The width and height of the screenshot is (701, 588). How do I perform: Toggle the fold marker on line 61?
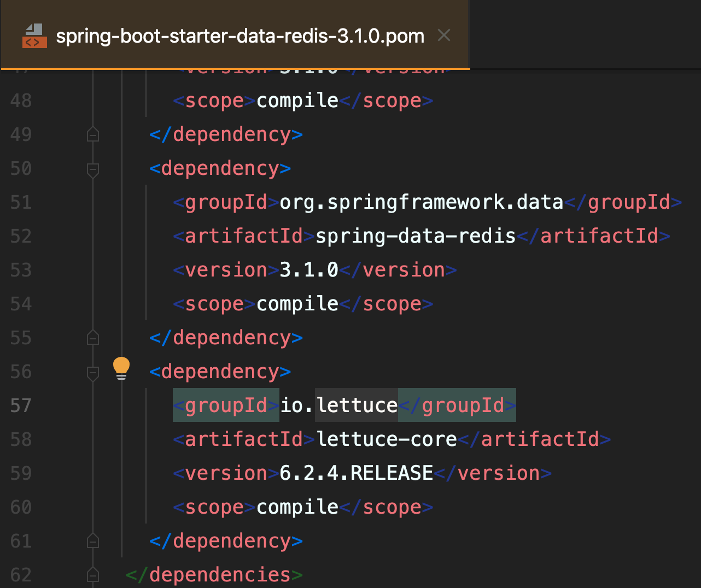[x=93, y=540]
